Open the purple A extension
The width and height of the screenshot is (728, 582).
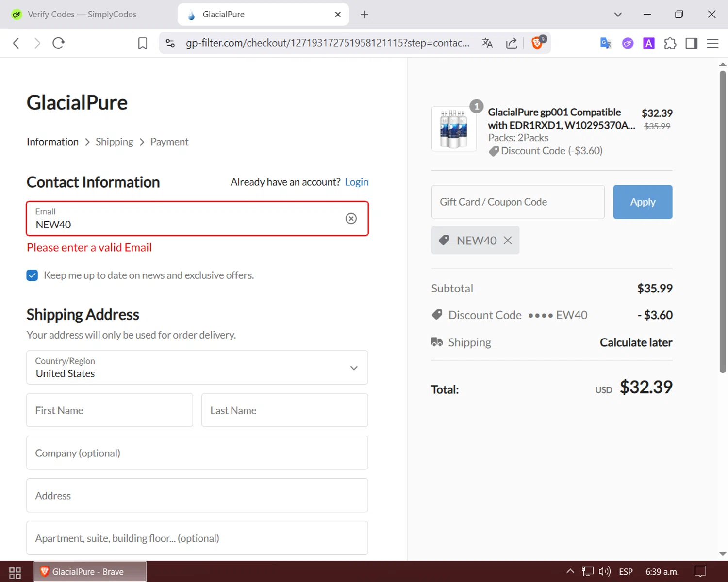649,43
